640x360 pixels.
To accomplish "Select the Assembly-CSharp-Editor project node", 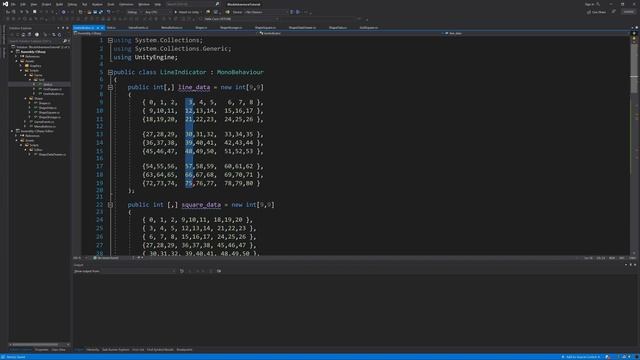I will [37, 131].
